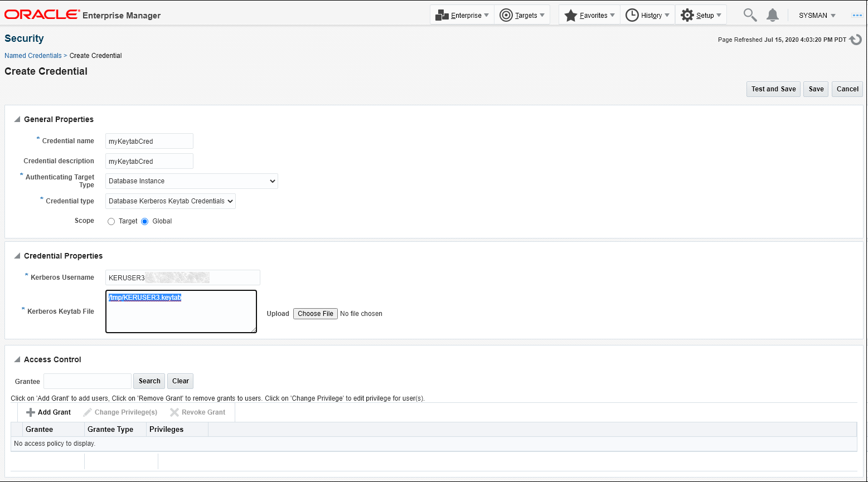Click 'No access policy to display' text

(x=55, y=444)
